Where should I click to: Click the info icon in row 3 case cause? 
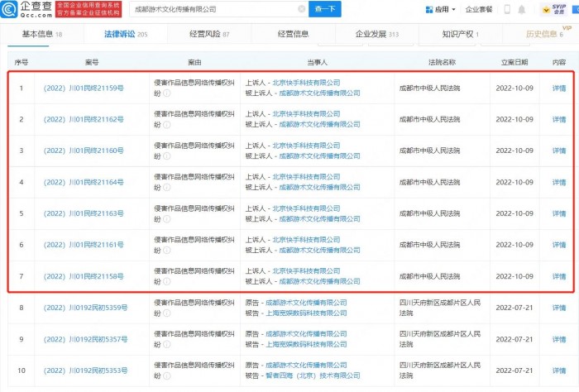coord(167,156)
